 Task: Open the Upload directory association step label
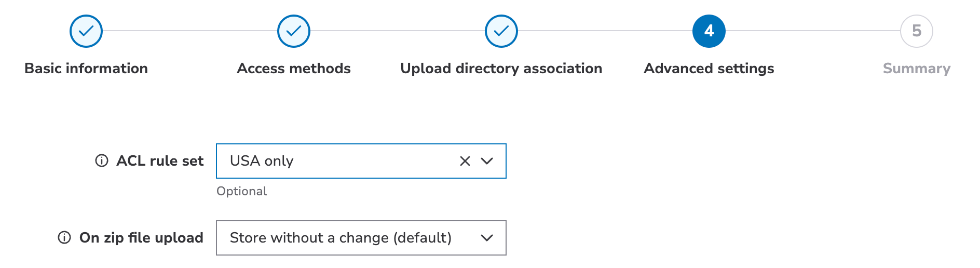(501, 69)
